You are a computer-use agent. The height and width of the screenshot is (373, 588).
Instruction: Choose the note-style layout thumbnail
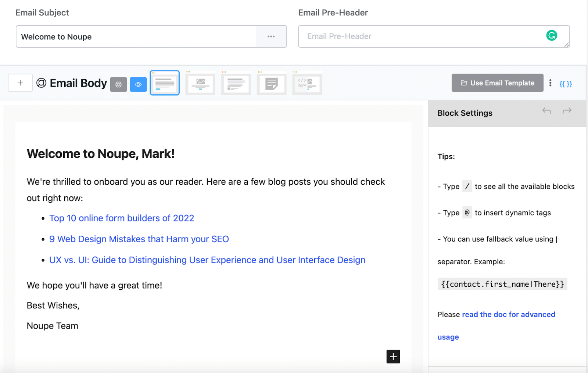pyautogui.click(x=272, y=83)
